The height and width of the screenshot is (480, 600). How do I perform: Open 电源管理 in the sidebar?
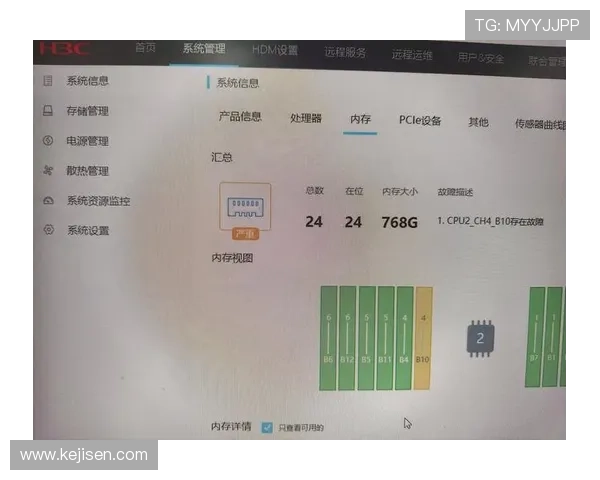click(x=88, y=141)
